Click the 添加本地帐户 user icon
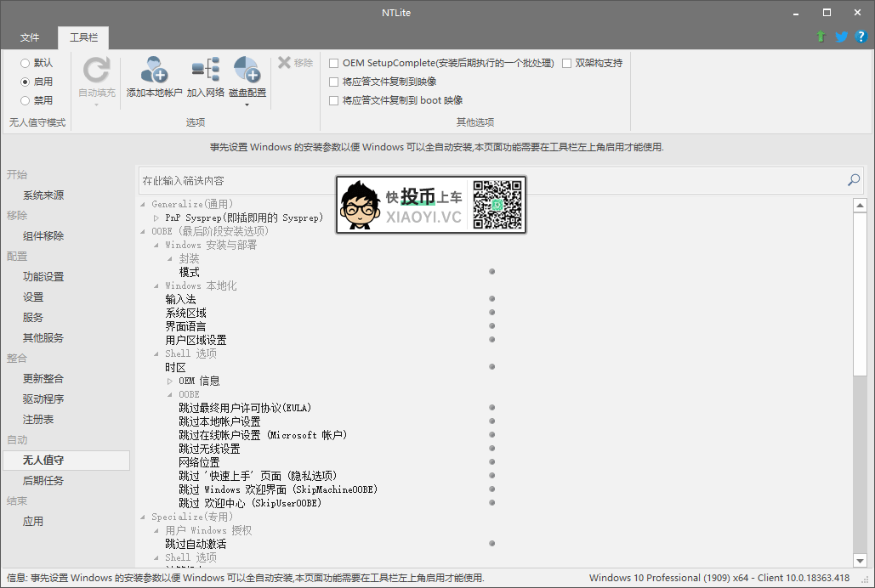 point(154,71)
